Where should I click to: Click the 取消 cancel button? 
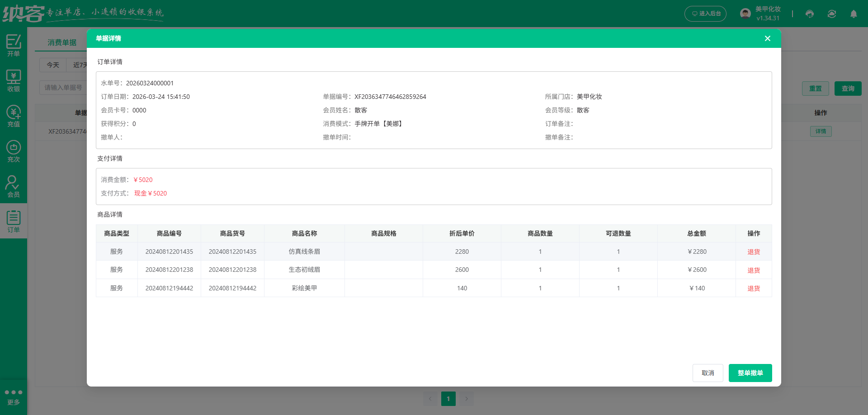pos(708,373)
